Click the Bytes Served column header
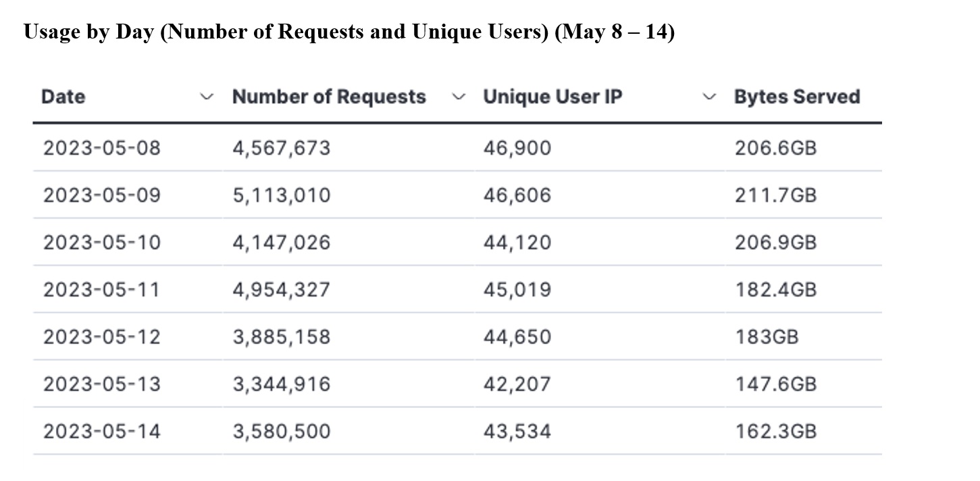The image size is (980, 481). coord(797,97)
